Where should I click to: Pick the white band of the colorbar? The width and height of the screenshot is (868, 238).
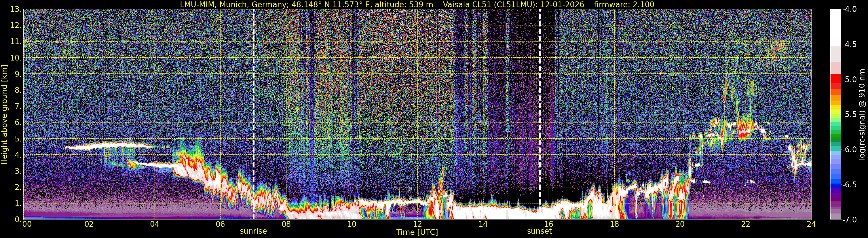click(835, 27)
